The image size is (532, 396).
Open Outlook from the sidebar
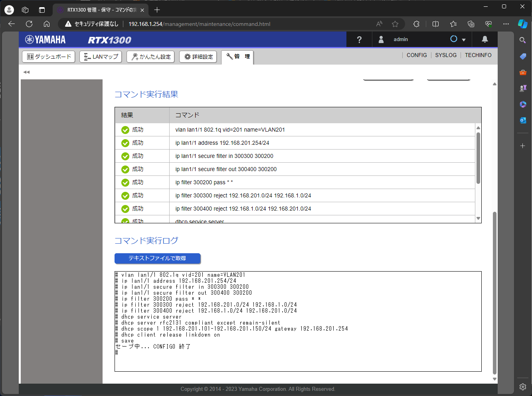(x=523, y=120)
